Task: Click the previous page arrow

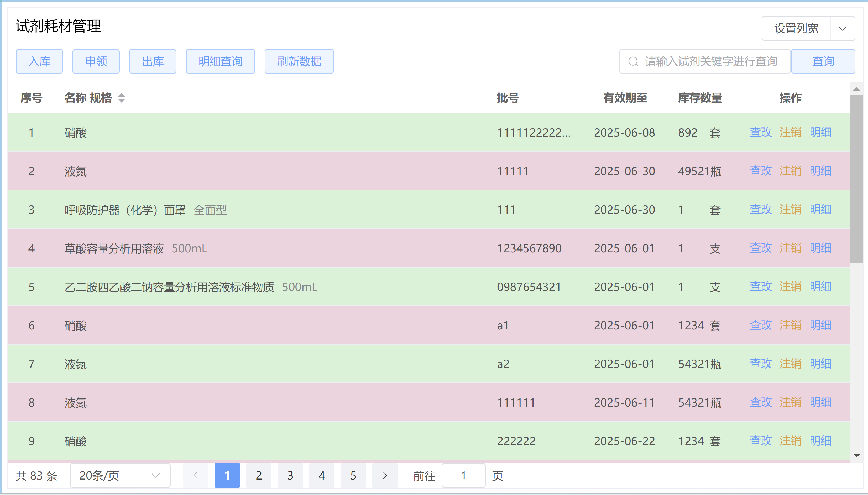Action: click(x=196, y=475)
